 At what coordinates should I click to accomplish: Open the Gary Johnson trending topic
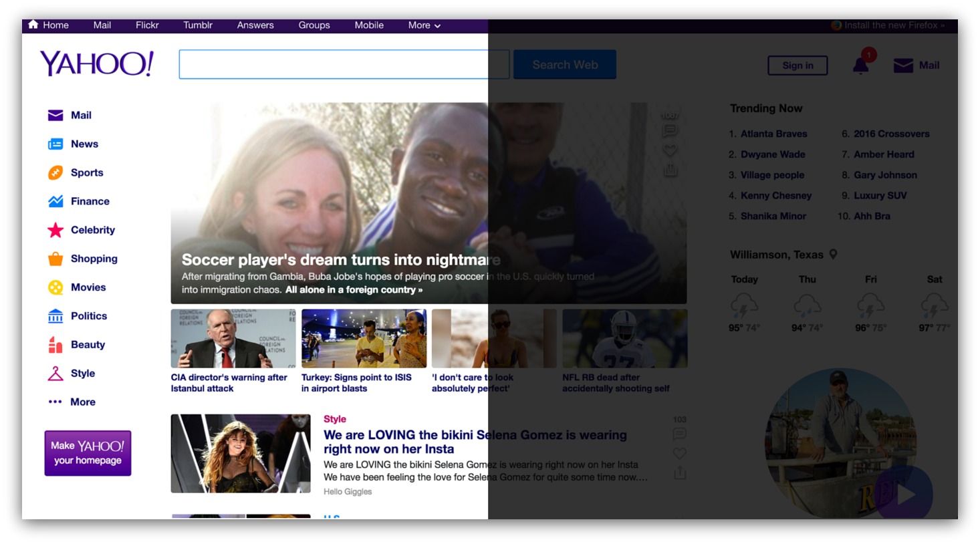pyautogui.click(x=886, y=175)
